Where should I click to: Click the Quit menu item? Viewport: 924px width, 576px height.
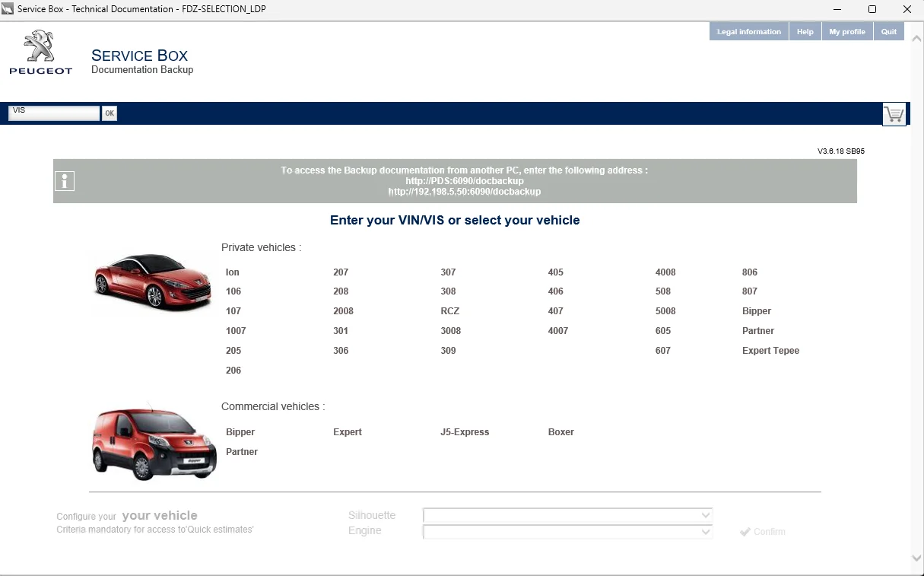(889, 32)
